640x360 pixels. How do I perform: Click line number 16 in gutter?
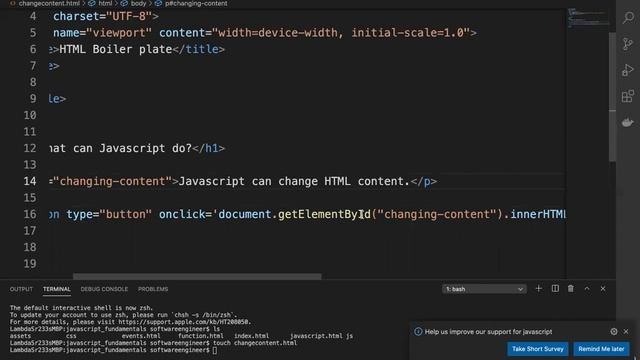pyautogui.click(x=30, y=214)
